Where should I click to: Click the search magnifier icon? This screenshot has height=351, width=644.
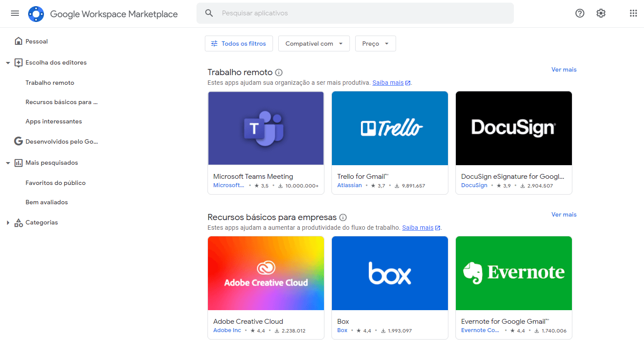209,13
